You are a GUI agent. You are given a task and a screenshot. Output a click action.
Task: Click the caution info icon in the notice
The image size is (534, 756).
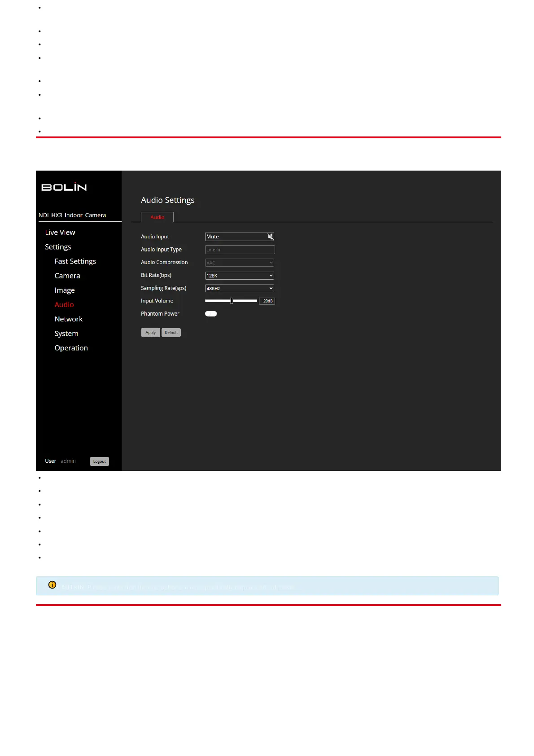53,585
